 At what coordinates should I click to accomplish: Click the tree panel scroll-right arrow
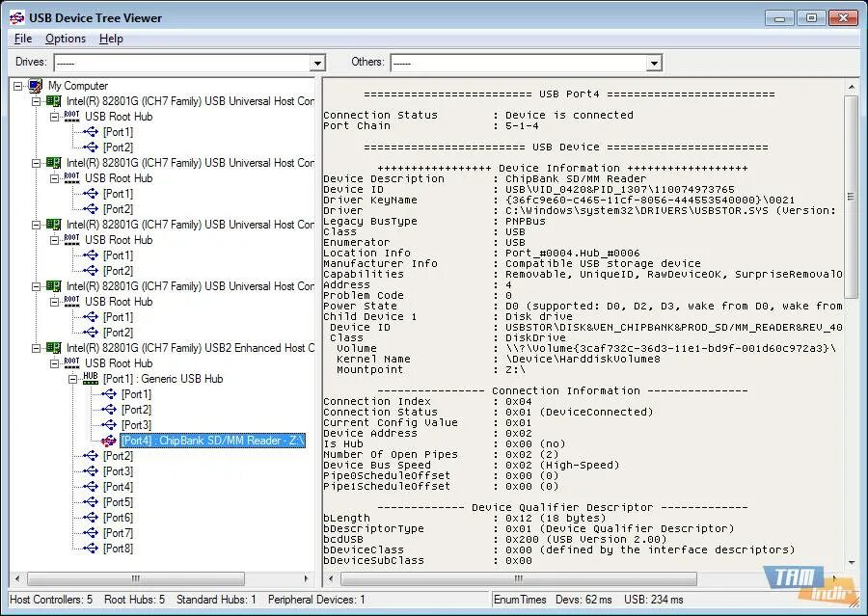306,579
